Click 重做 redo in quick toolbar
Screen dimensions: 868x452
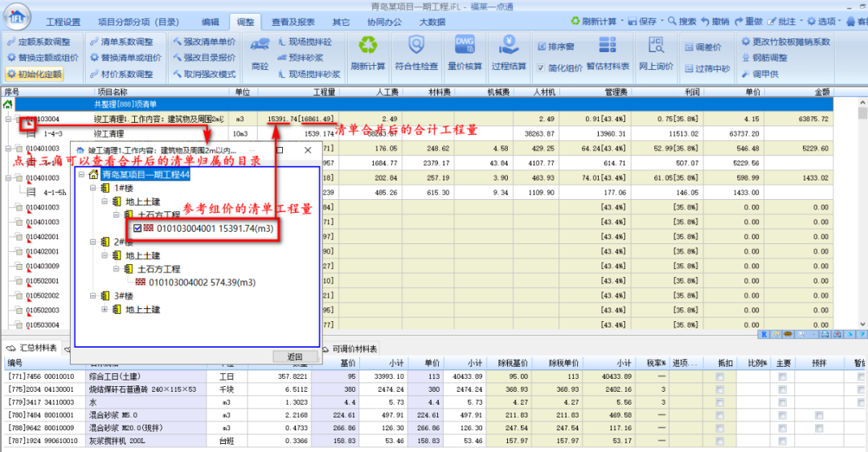pyautogui.click(x=748, y=21)
